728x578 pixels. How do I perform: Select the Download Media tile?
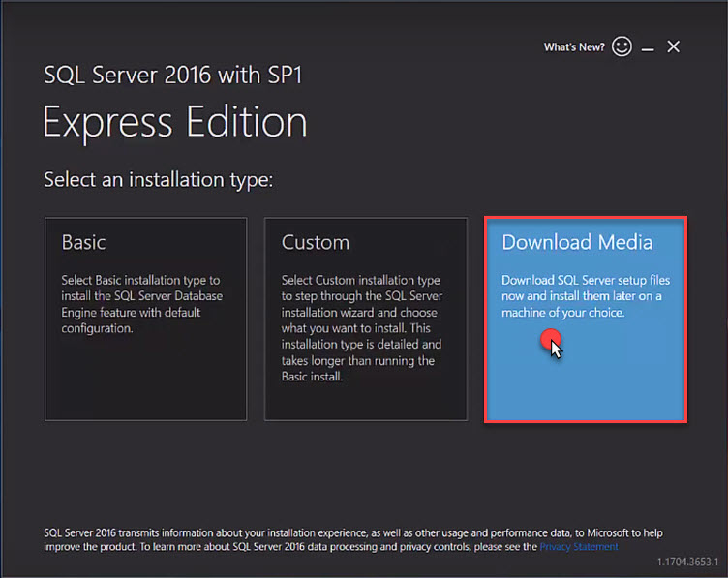(x=586, y=319)
